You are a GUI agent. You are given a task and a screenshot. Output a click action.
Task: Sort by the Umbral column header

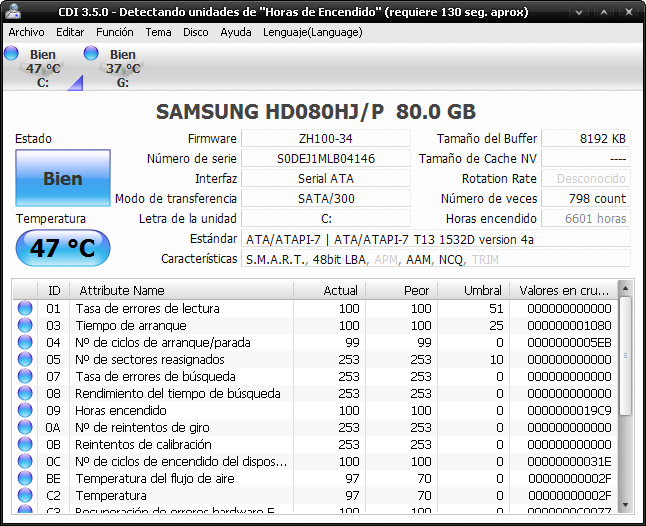[x=473, y=290]
